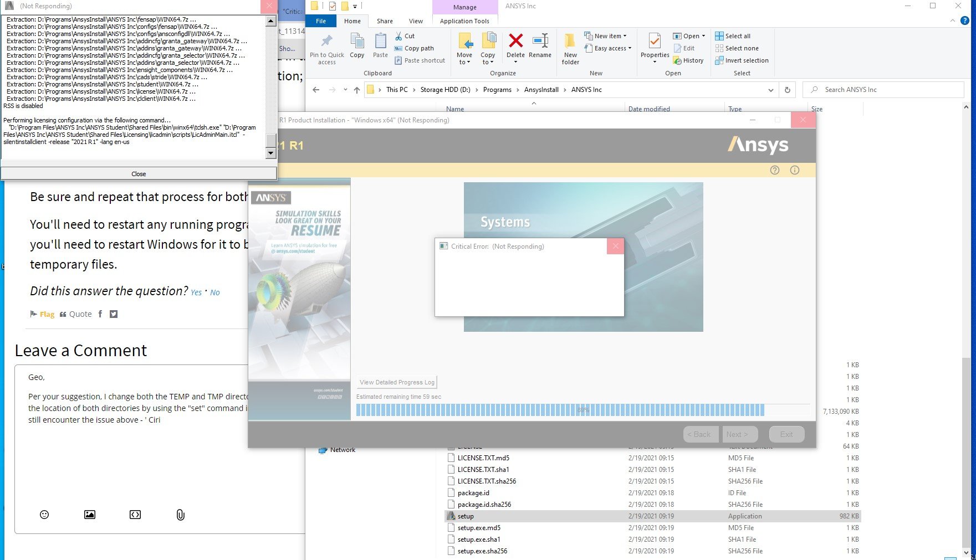Image resolution: width=976 pixels, height=560 pixels.
Task: Click the Rename icon in Organize group
Action: (540, 40)
